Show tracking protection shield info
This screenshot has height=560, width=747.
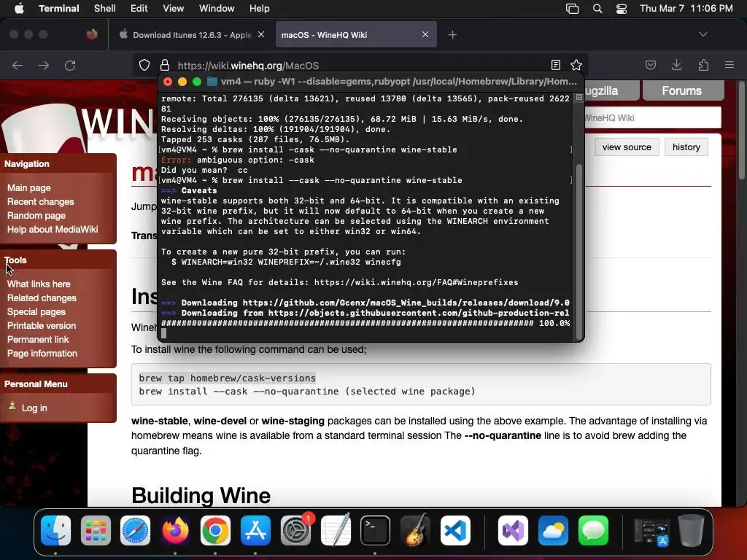pos(144,65)
